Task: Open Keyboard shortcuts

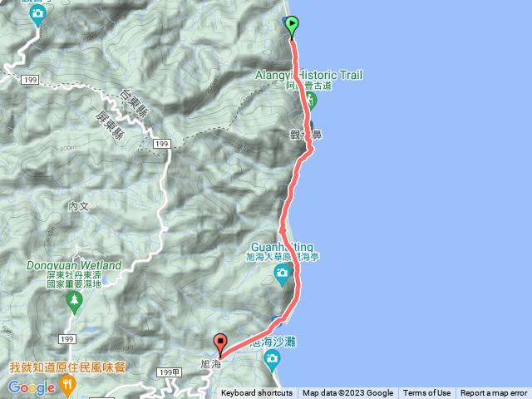Action: click(257, 393)
